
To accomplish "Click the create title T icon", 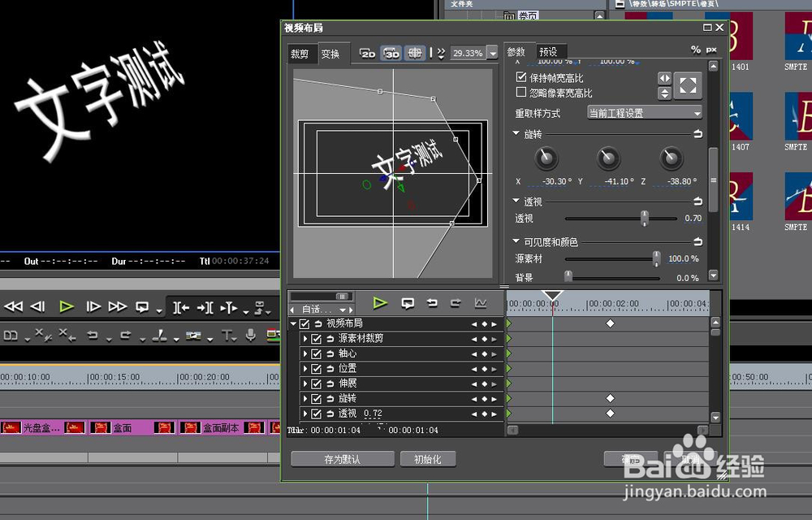I will click(x=227, y=336).
